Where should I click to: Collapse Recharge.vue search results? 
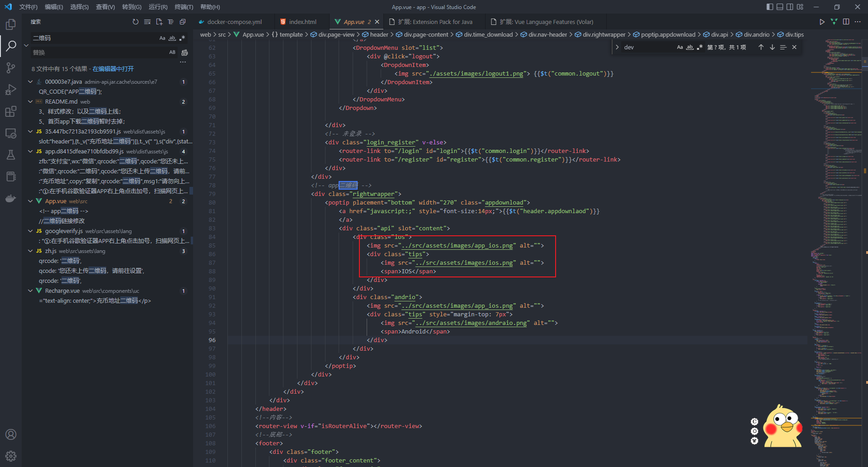click(x=30, y=291)
